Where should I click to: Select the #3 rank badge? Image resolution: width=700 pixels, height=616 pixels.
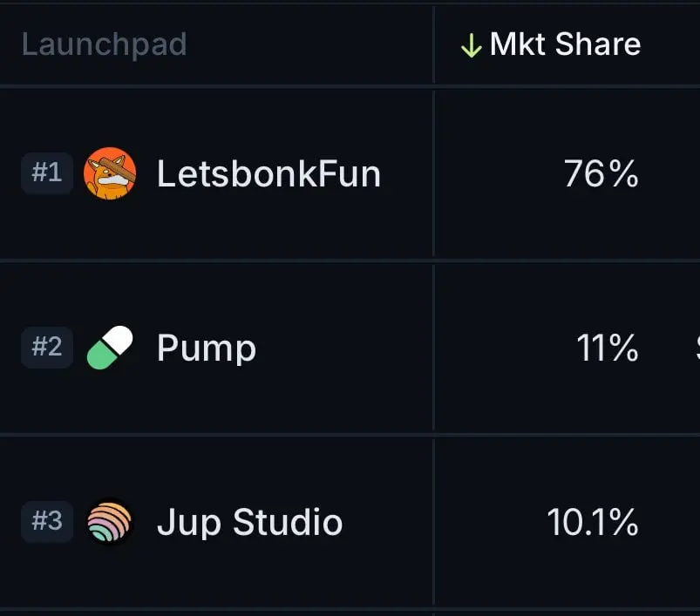coord(47,521)
